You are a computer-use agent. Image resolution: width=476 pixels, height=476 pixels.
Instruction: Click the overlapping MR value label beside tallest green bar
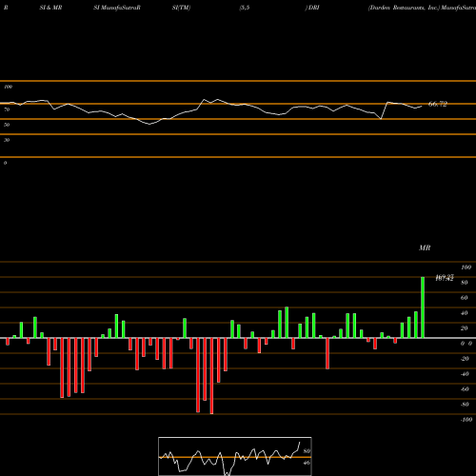[x=445, y=278]
